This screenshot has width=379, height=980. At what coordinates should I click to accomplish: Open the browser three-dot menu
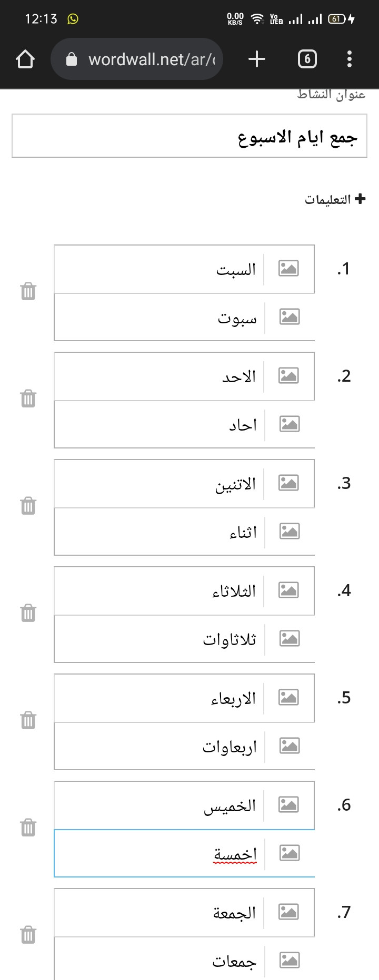350,59
